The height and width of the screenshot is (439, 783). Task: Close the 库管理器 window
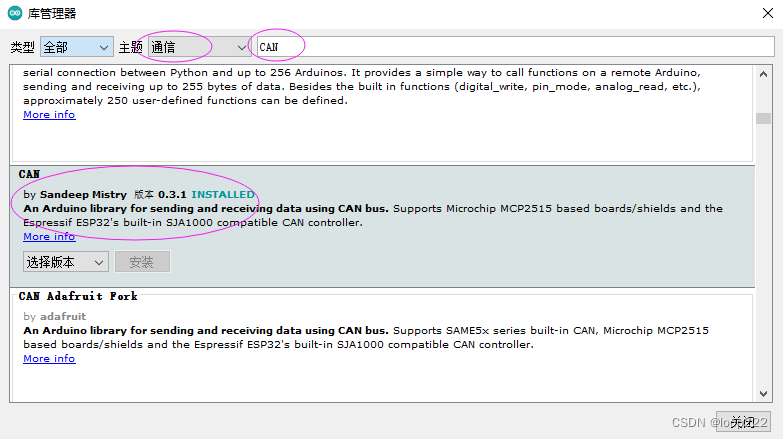point(768,13)
